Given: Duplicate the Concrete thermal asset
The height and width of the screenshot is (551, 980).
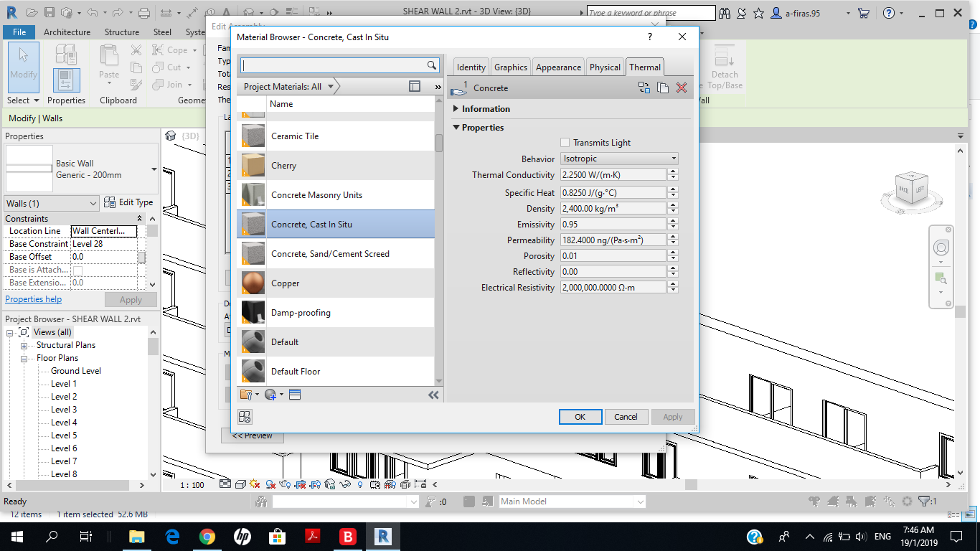Looking at the screenshot, I should [x=662, y=88].
